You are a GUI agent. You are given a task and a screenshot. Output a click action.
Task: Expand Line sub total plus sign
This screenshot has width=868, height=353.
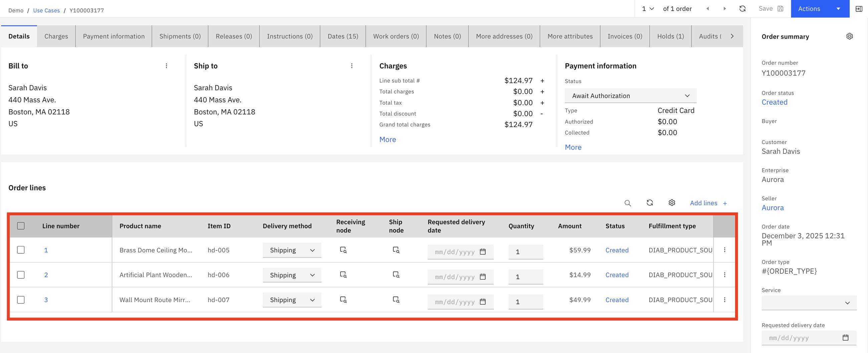542,81
